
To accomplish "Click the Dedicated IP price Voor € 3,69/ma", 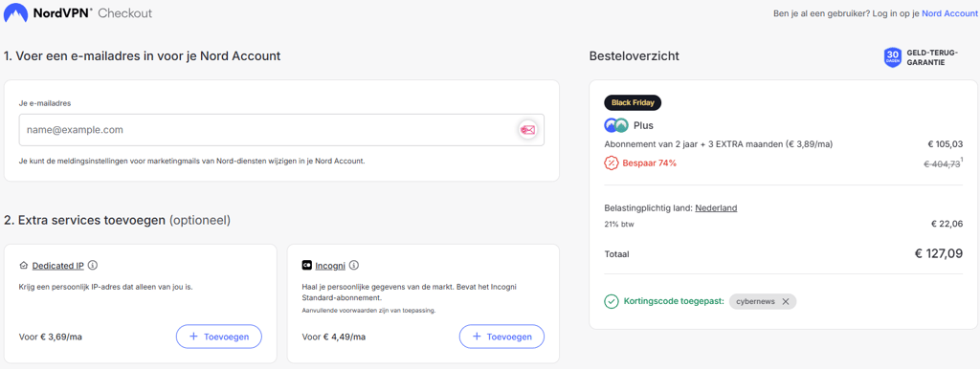I will pyautogui.click(x=51, y=337).
